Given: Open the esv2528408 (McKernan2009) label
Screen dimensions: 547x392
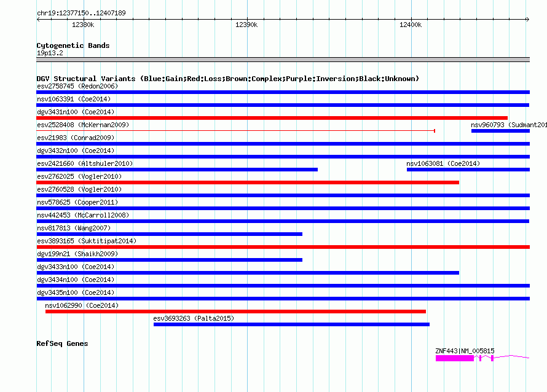Looking at the screenshot, I should [83, 125].
